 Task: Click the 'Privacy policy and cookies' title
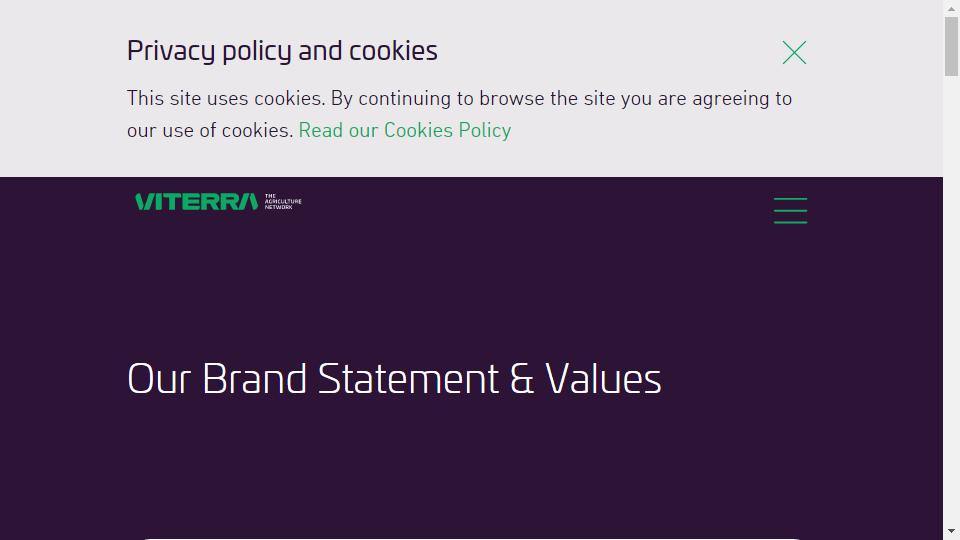coord(282,51)
